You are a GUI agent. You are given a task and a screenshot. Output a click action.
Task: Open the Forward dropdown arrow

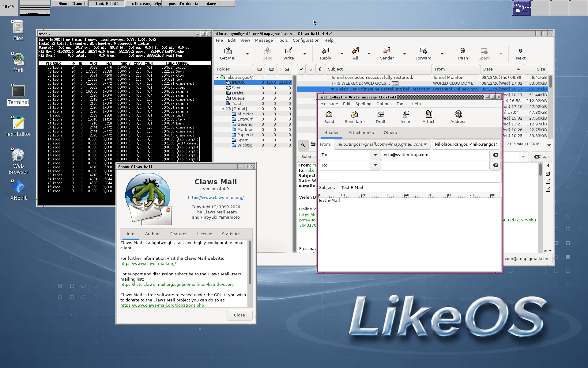click(442, 54)
